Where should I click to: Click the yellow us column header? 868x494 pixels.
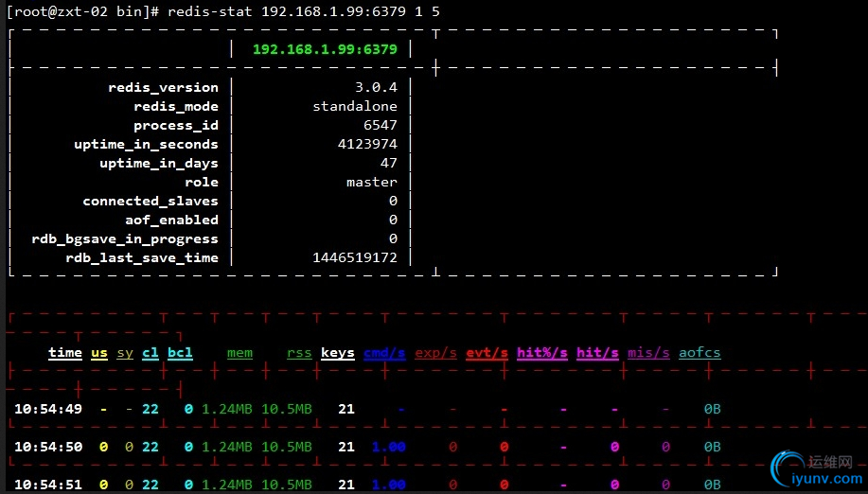click(99, 353)
